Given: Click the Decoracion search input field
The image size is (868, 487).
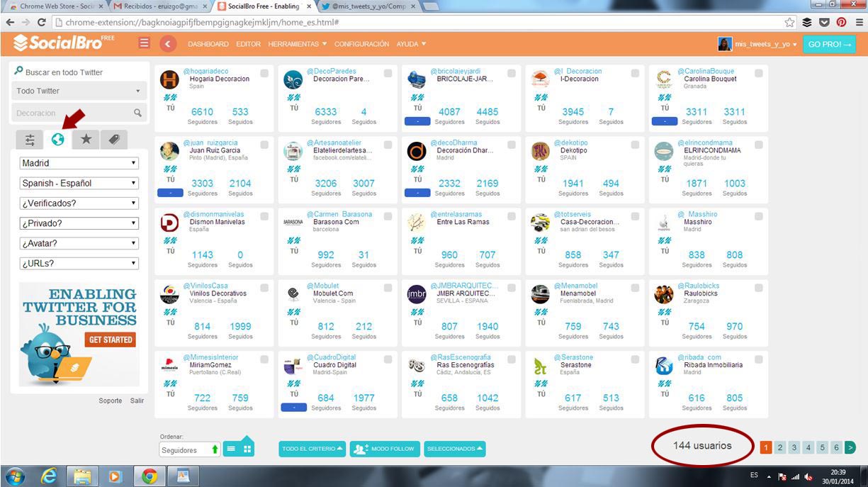Looking at the screenshot, I should (x=72, y=113).
